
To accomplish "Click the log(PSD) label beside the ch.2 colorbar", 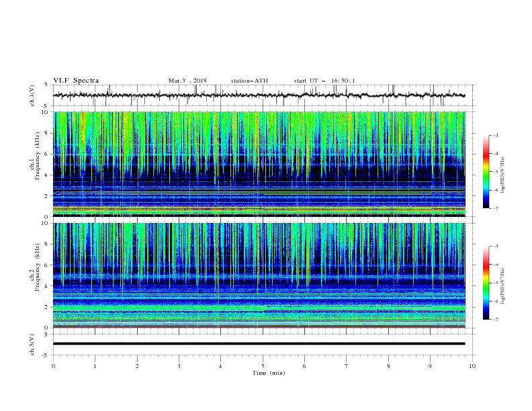I will [x=503, y=286].
